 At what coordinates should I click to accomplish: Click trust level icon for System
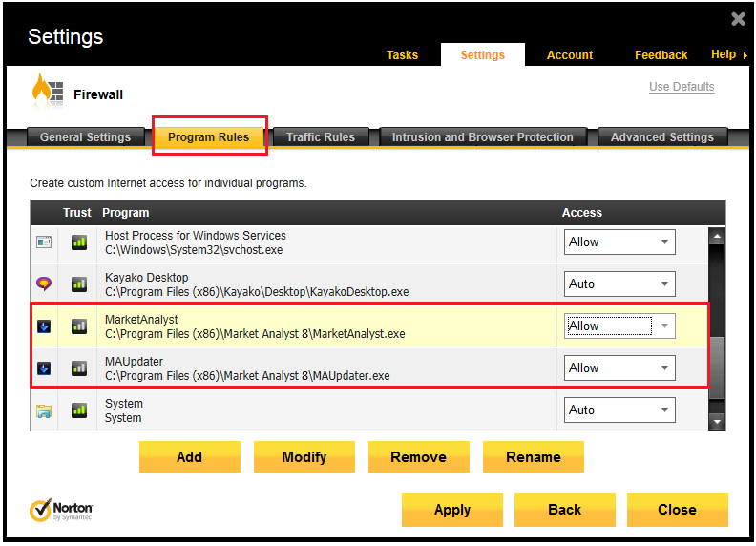coord(79,411)
